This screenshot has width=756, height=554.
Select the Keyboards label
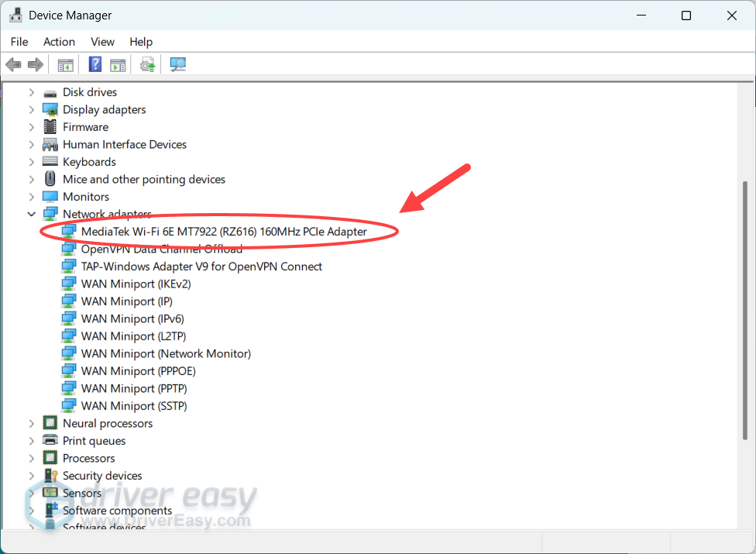coord(89,161)
